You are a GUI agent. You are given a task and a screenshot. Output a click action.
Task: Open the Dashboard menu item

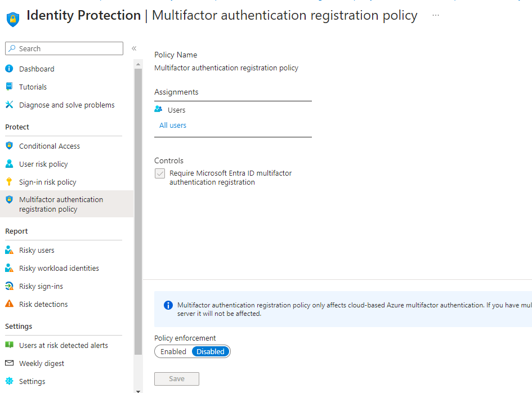(37, 69)
